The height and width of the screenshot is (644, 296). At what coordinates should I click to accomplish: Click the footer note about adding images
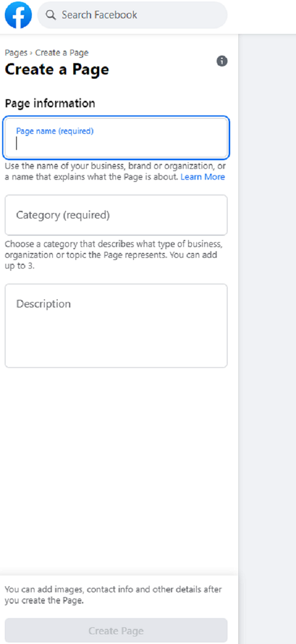pos(113,595)
